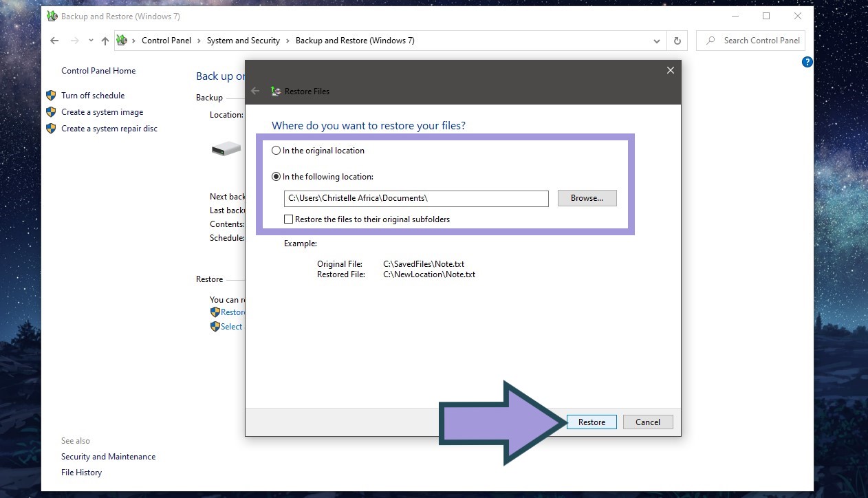Maximize the Backup and Restore window
This screenshot has height=498, width=868.
click(x=766, y=16)
